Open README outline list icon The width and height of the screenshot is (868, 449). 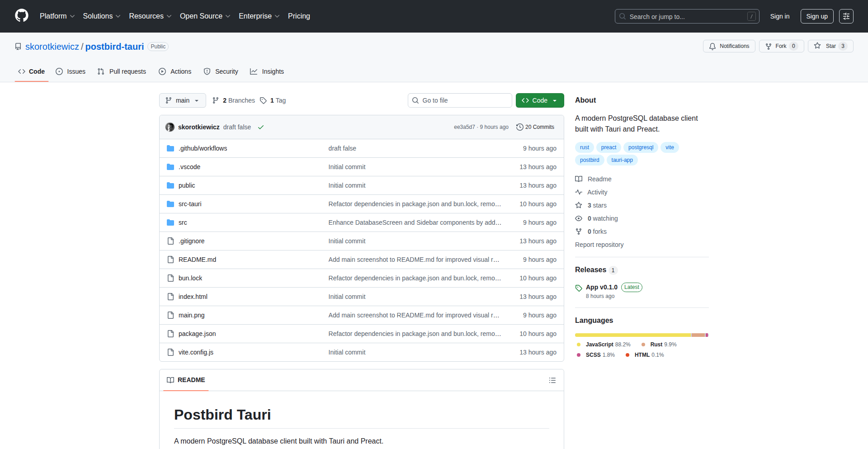[x=552, y=380]
